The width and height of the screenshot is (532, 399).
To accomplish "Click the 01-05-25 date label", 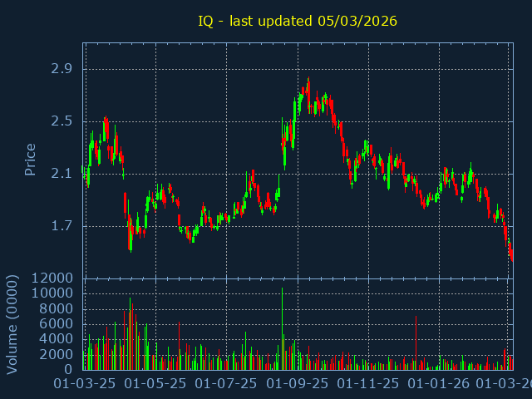I will click(x=155, y=384).
